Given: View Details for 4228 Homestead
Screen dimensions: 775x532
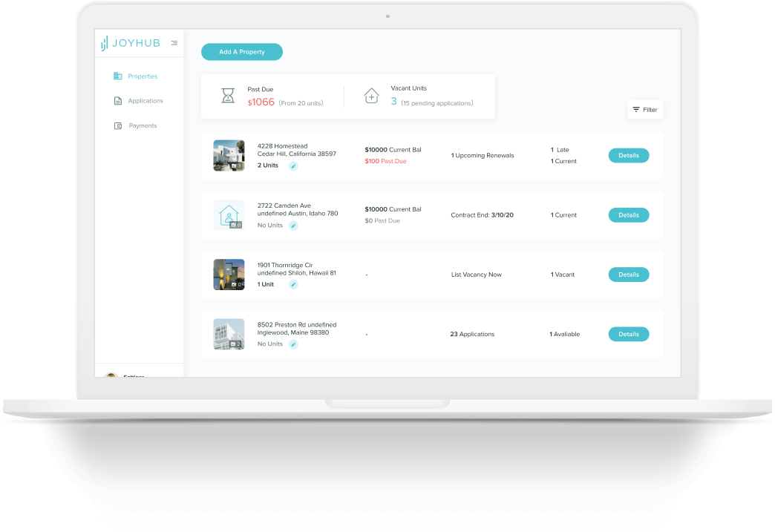Looking at the screenshot, I should point(628,156).
